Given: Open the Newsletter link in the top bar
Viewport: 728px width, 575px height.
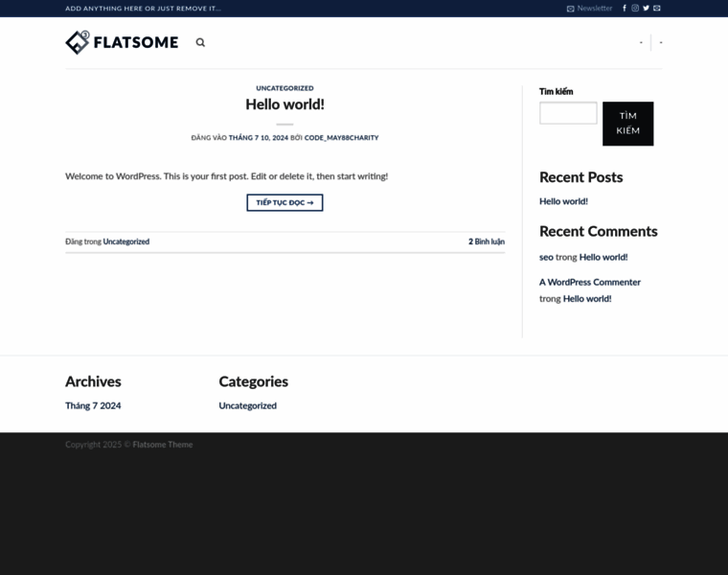Looking at the screenshot, I should (x=590, y=9).
